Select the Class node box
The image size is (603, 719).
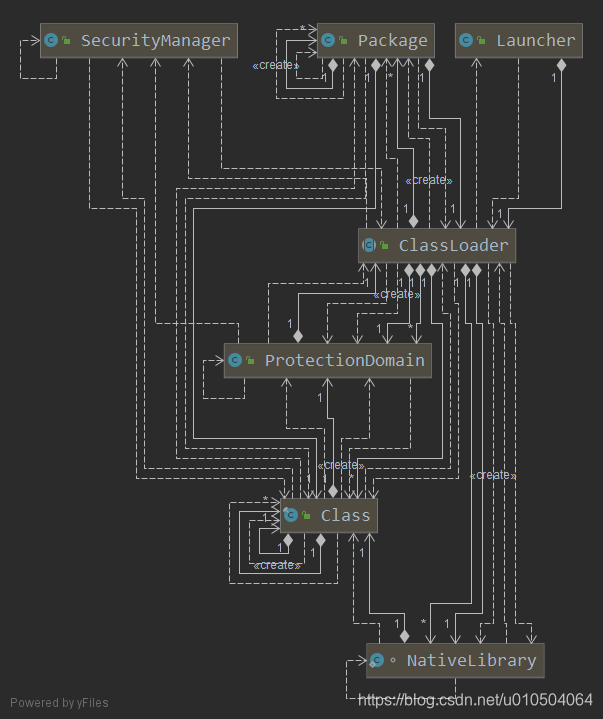point(329,515)
